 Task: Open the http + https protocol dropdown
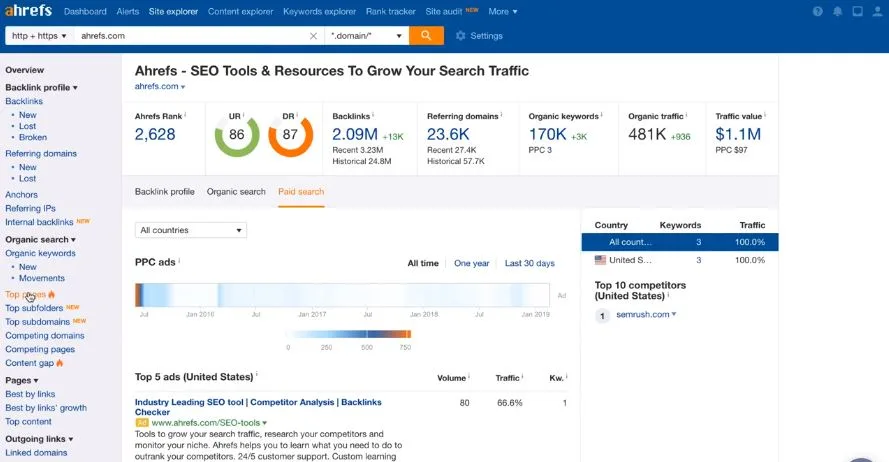[x=39, y=36]
